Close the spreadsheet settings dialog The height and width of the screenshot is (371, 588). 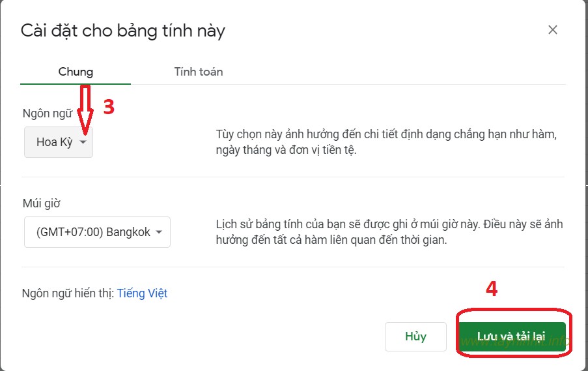click(552, 30)
